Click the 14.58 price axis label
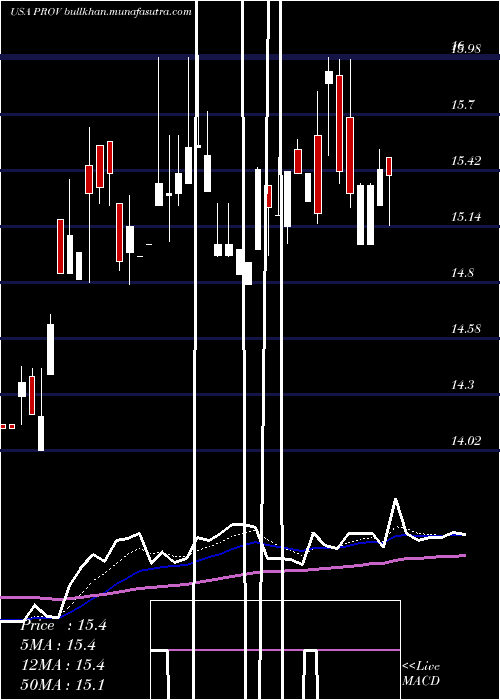 [x=466, y=329]
